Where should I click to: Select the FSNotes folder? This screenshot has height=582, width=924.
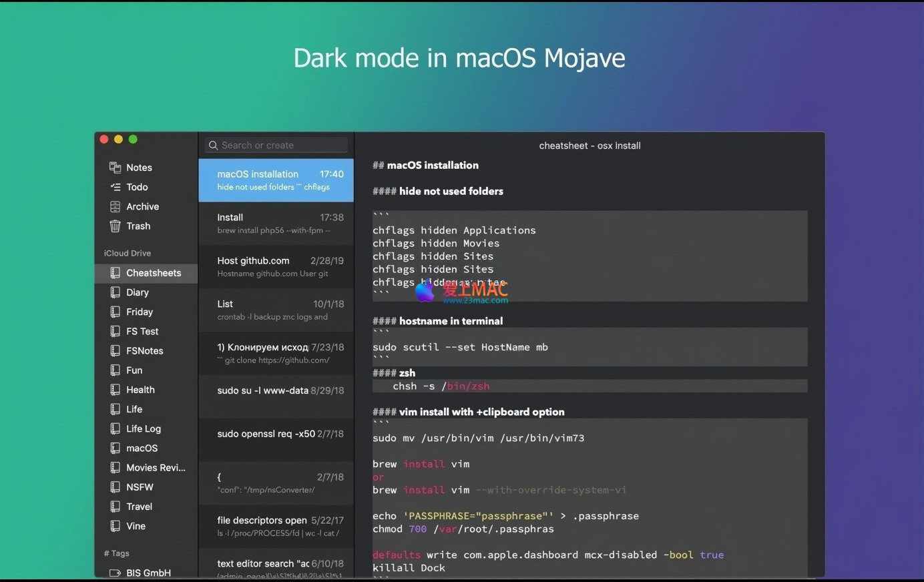[x=144, y=351]
